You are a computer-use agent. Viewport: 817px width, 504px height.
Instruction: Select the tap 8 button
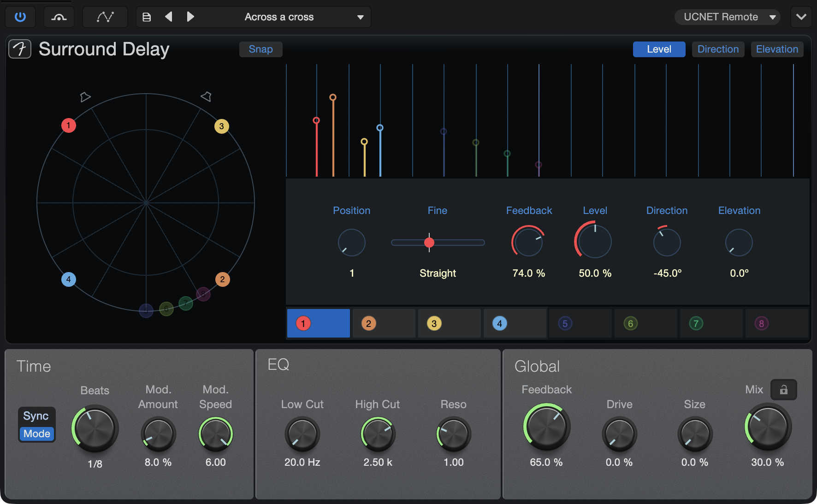(777, 323)
